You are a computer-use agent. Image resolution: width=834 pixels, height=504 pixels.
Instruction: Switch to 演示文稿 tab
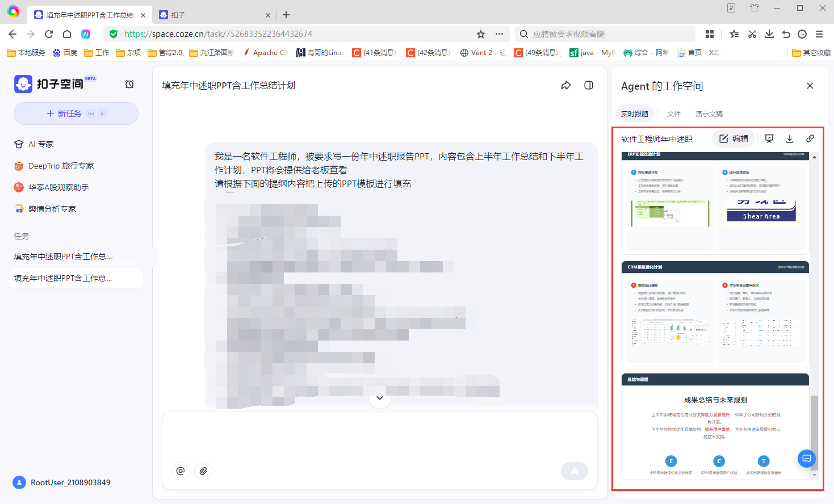point(709,114)
